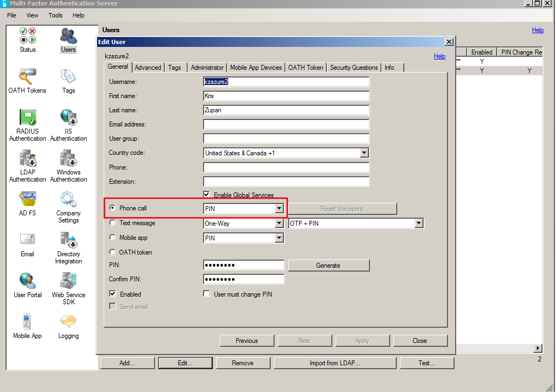
Task: Switch to the Administrator tab
Action: (207, 68)
